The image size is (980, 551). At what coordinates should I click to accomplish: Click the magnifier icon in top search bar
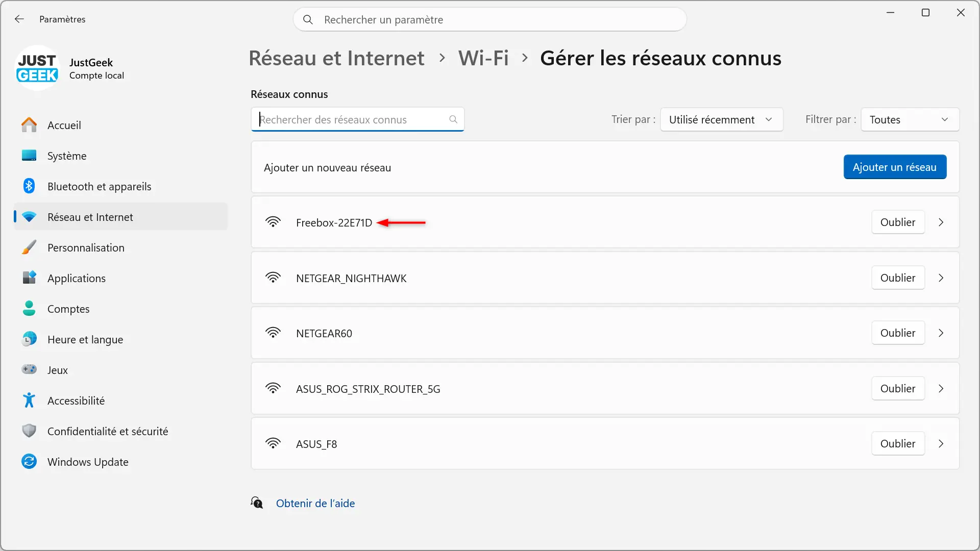coord(308,19)
